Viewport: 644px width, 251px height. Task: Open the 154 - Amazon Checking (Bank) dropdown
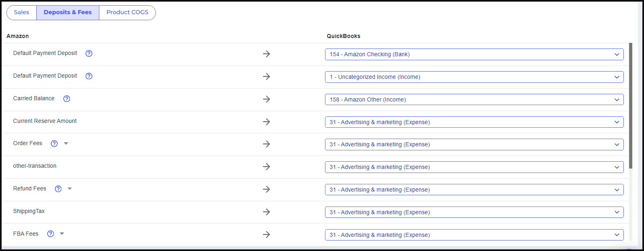474,54
